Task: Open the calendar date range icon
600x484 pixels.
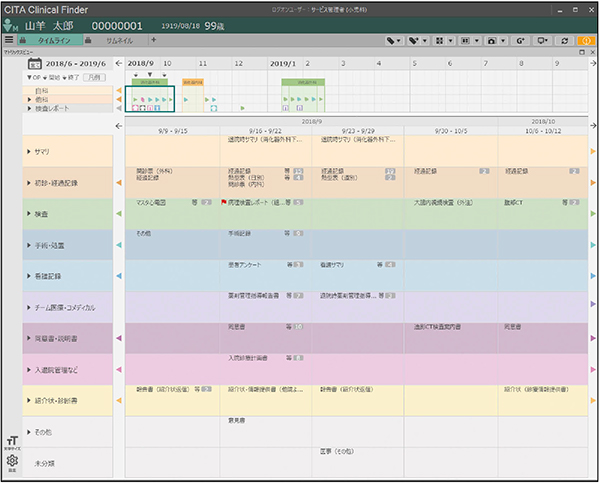Action: (x=33, y=63)
